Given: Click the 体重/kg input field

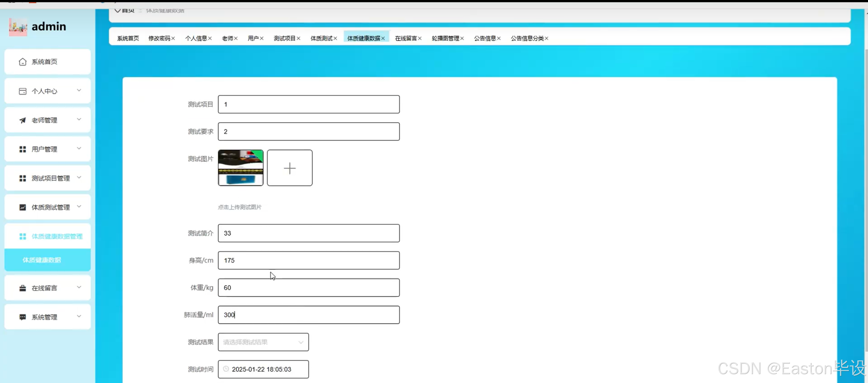Looking at the screenshot, I should (x=308, y=287).
